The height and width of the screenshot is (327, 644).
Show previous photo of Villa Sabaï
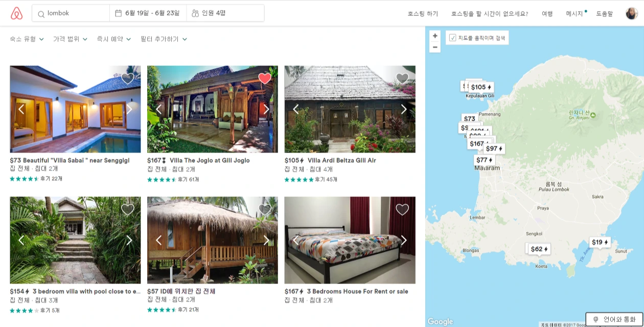(x=21, y=109)
